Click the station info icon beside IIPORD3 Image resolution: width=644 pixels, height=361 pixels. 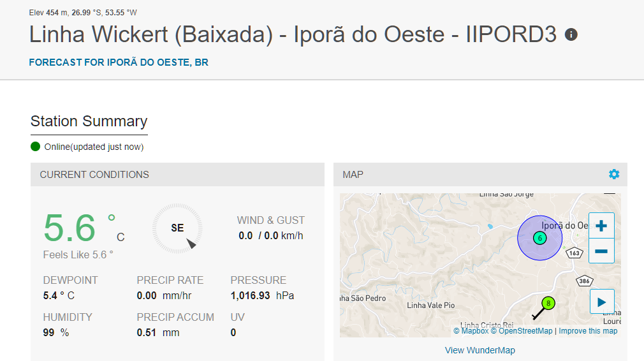click(571, 34)
